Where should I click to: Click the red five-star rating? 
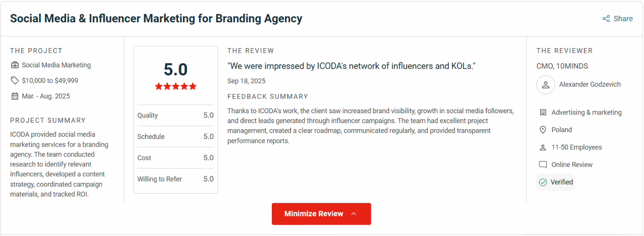pyautogui.click(x=176, y=87)
